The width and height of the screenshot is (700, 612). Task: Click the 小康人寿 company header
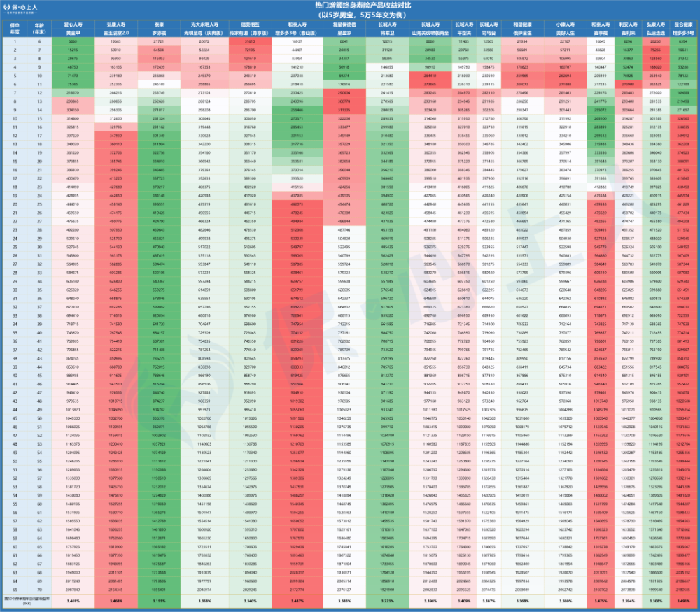click(x=565, y=24)
